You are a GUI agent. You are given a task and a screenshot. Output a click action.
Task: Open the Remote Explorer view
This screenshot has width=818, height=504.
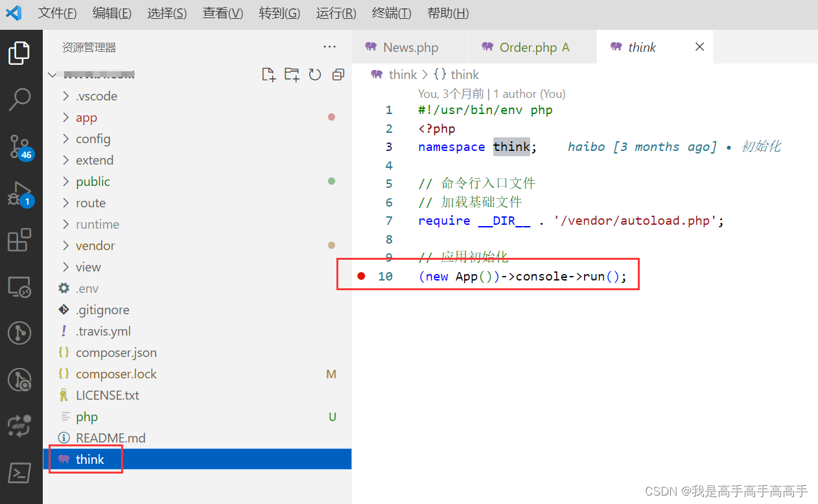19,287
